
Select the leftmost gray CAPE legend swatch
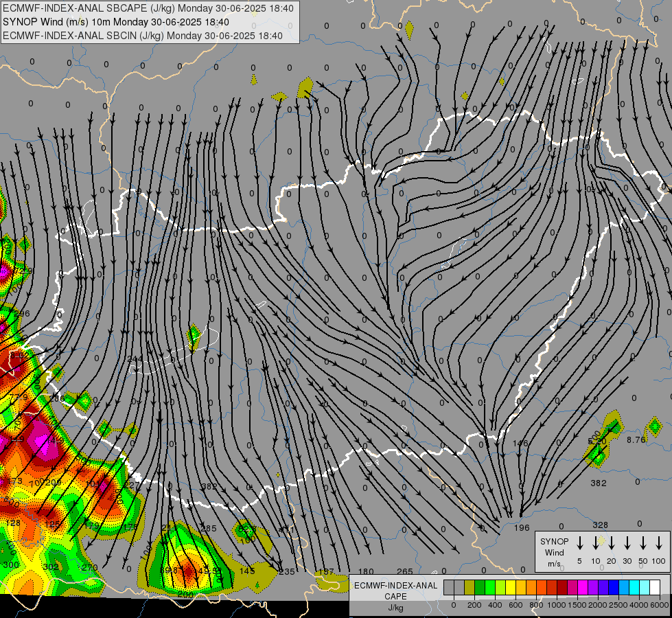click(449, 588)
